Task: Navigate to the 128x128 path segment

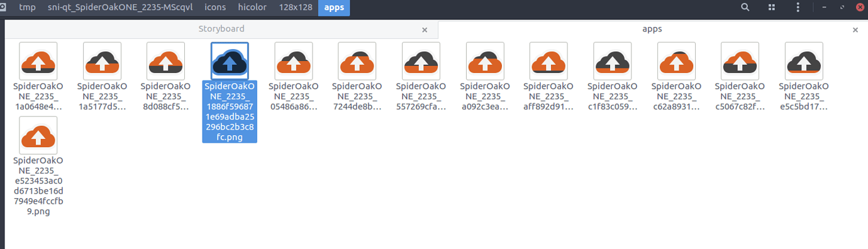Action: point(296,8)
